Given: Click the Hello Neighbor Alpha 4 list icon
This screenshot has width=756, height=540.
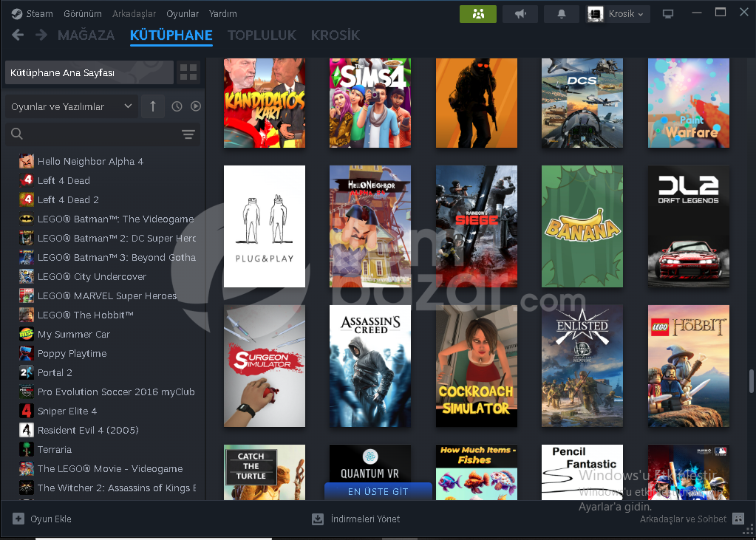Looking at the screenshot, I should (27, 161).
